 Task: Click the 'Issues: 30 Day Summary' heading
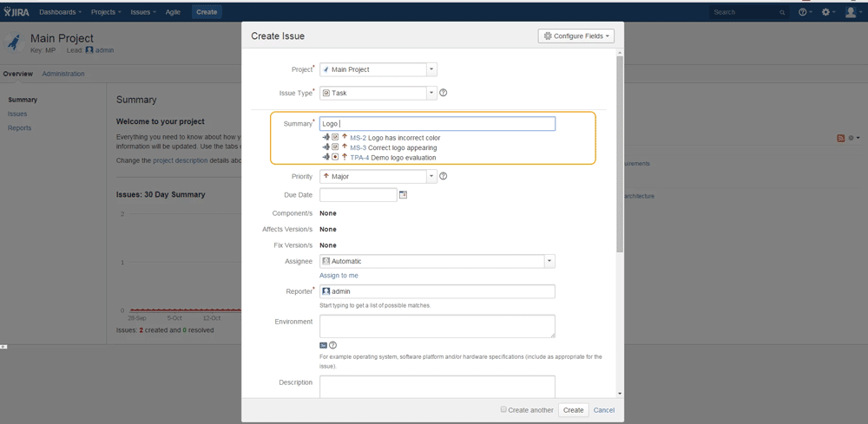coord(161,194)
